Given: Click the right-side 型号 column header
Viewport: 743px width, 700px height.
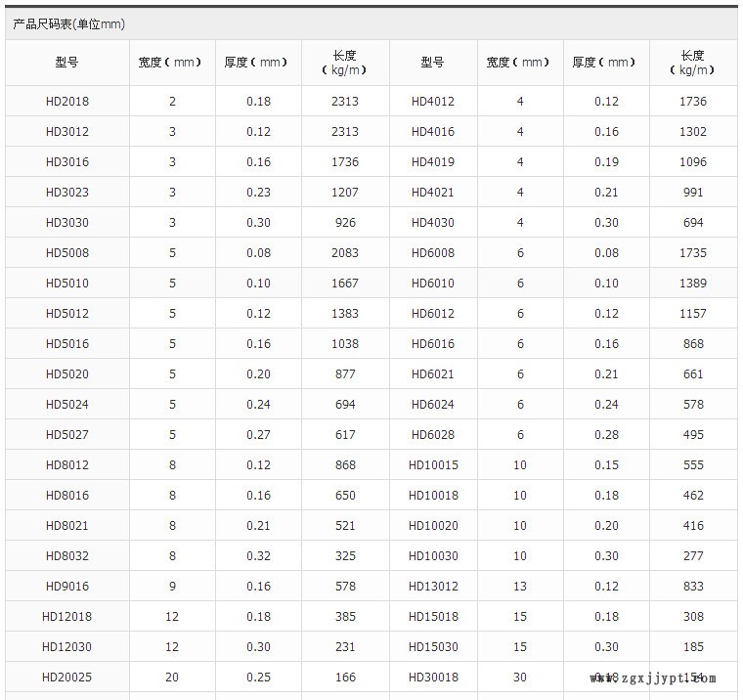Looking at the screenshot, I should (x=432, y=63).
